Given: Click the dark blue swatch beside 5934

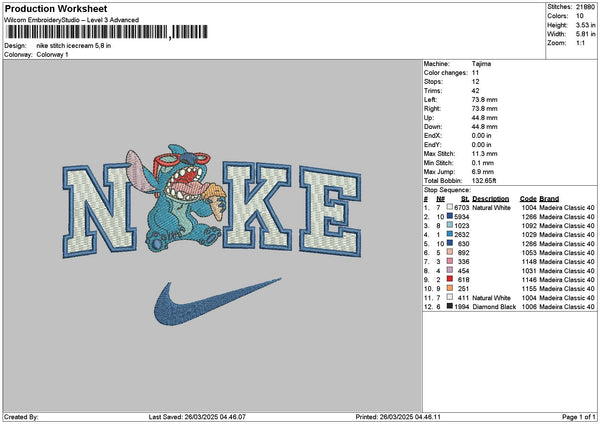Looking at the screenshot, I should (450, 216).
